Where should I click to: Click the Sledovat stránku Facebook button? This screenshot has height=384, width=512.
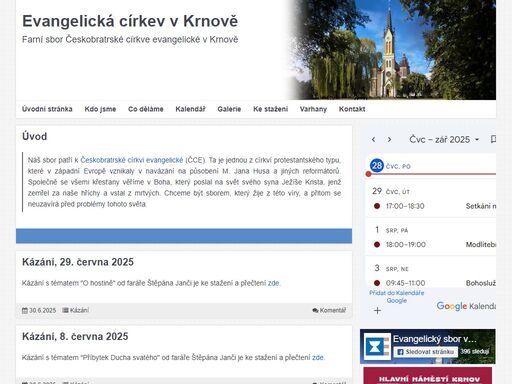pyautogui.click(x=425, y=352)
